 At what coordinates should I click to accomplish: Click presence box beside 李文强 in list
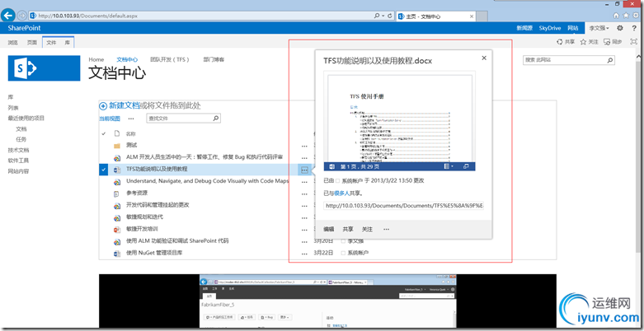[343, 241]
